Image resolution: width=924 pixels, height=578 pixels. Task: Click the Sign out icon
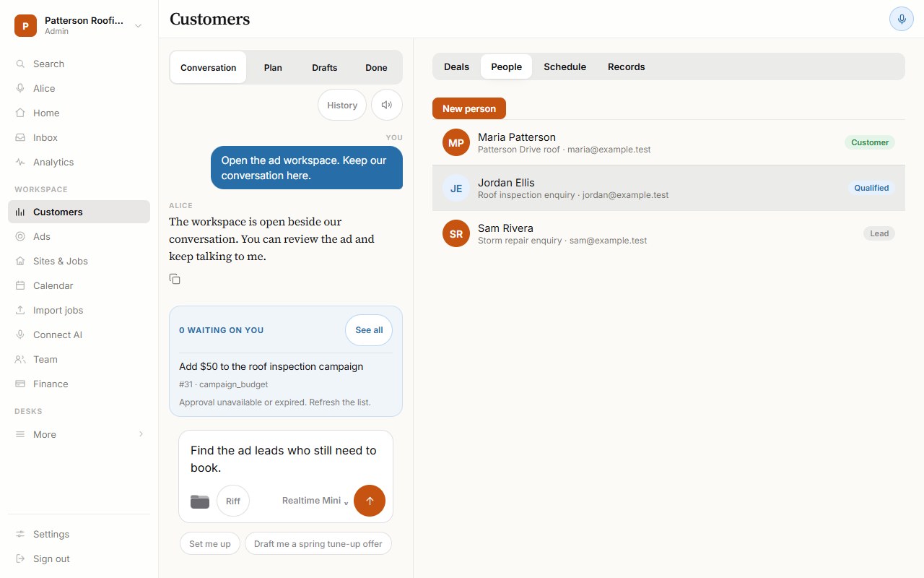20,558
